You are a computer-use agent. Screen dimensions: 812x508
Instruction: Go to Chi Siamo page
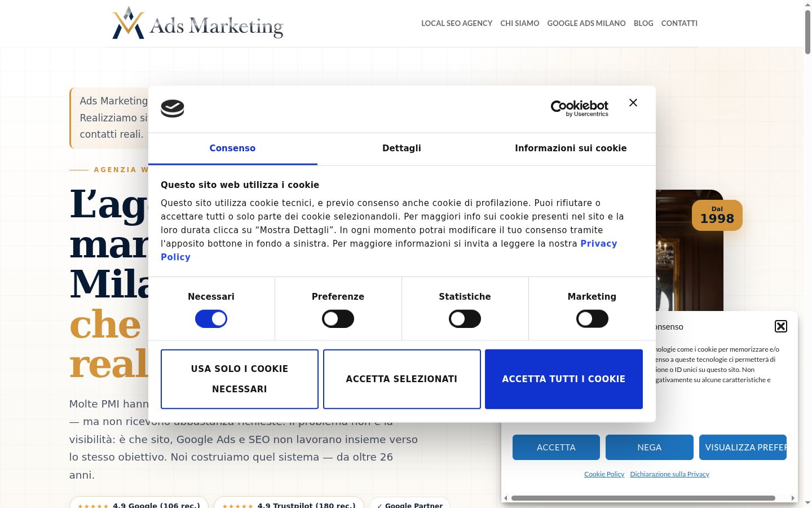520,23
